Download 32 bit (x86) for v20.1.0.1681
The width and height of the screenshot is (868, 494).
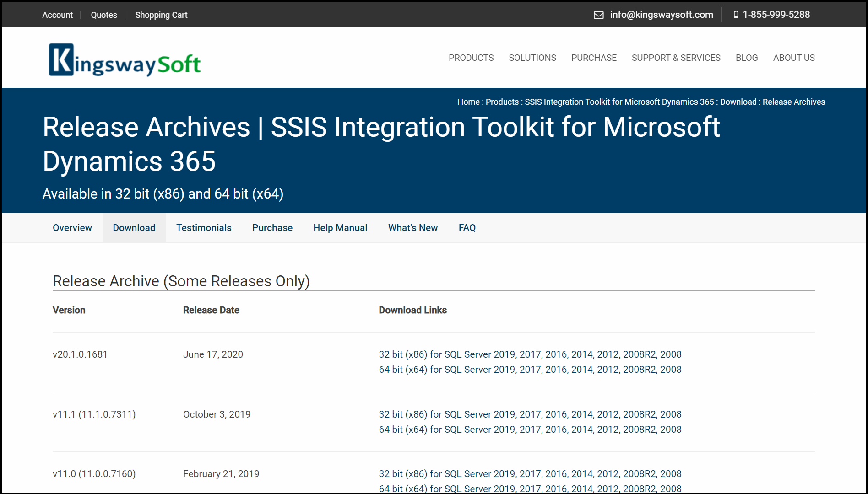(x=530, y=354)
